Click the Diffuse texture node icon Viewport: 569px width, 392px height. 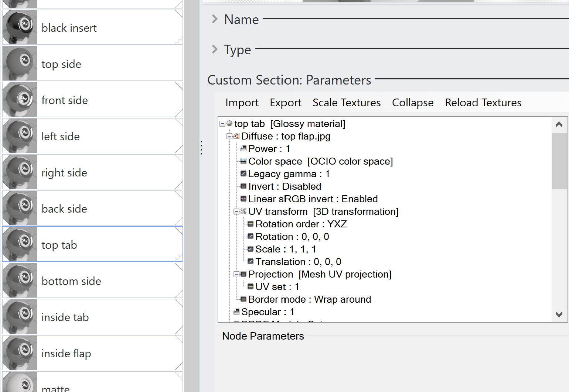tap(236, 136)
